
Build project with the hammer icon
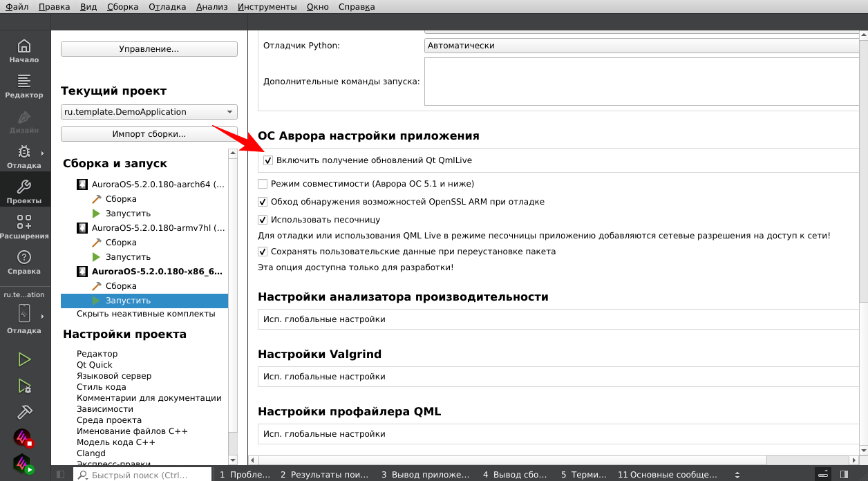click(24, 412)
